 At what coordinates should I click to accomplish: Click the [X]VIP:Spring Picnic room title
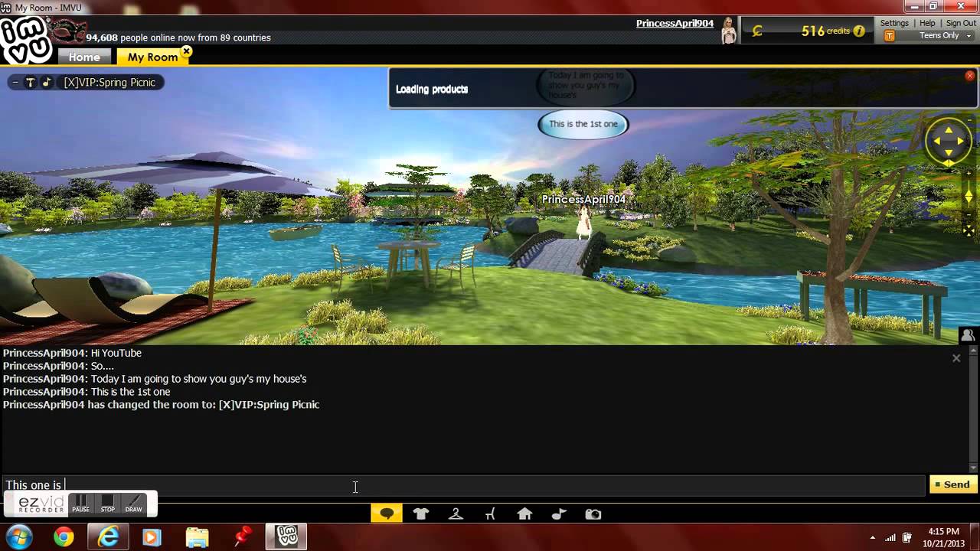pyautogui.click(x=109, y=83)
